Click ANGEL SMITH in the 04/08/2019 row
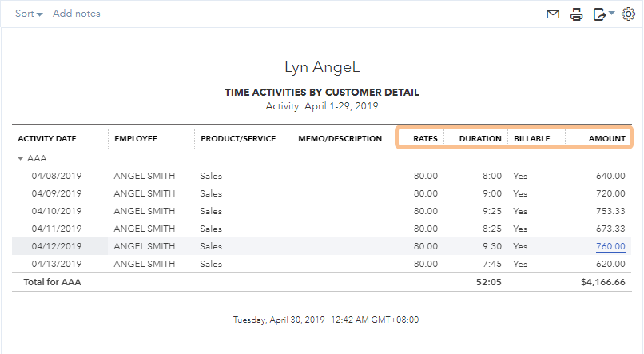 pos(145,176)
